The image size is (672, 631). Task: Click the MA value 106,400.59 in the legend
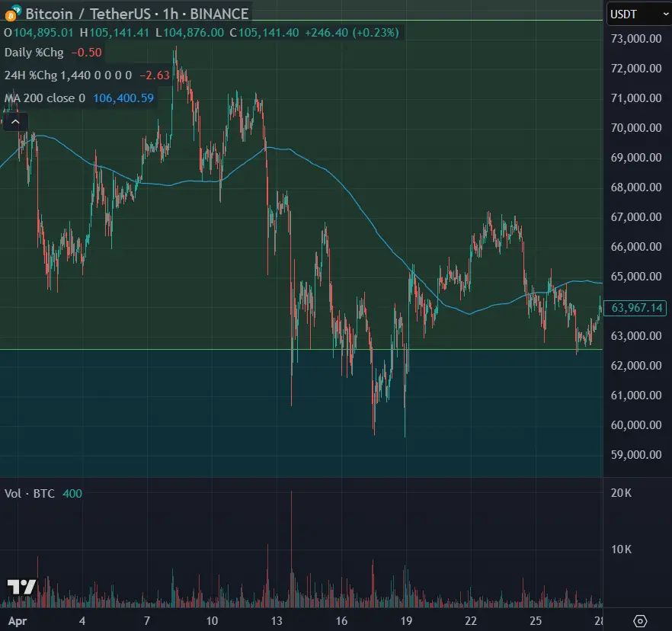(123, 98)
